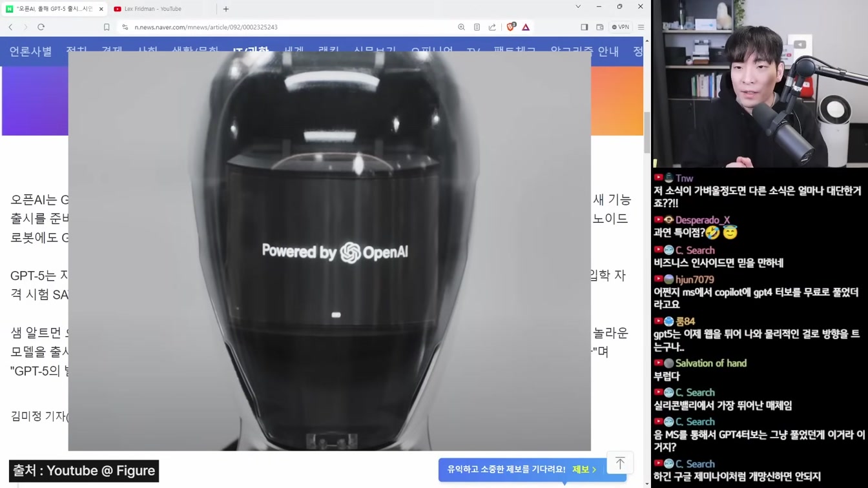
Task: Open 알고리즘 안내 menu item
Action: pyautogui.click(x=584, y=52)
